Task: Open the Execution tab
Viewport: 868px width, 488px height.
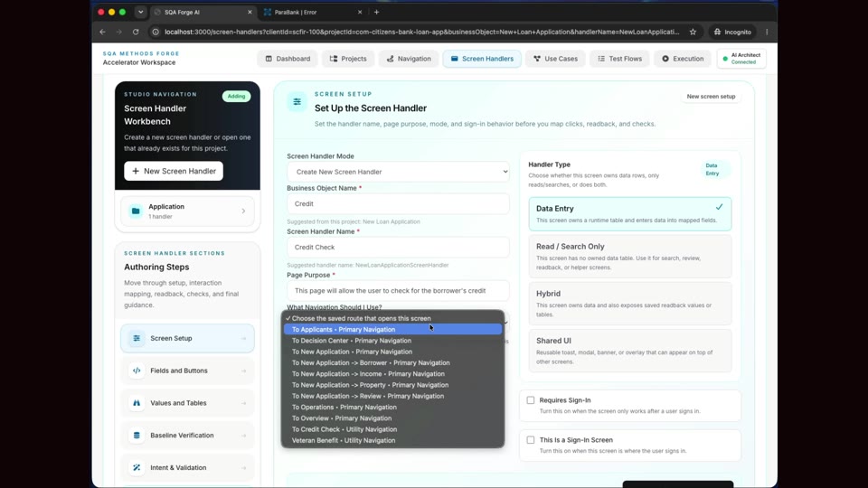Action: tap(683, 59)
